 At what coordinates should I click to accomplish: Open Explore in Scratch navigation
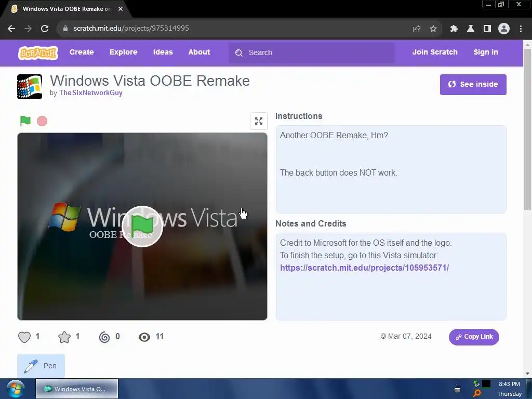tap(124, 52)
